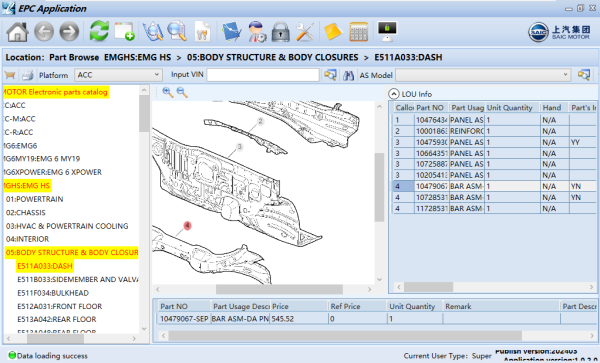The image size is (600, 363).
Task: Click in the Input VIN field
Action: 263,75
